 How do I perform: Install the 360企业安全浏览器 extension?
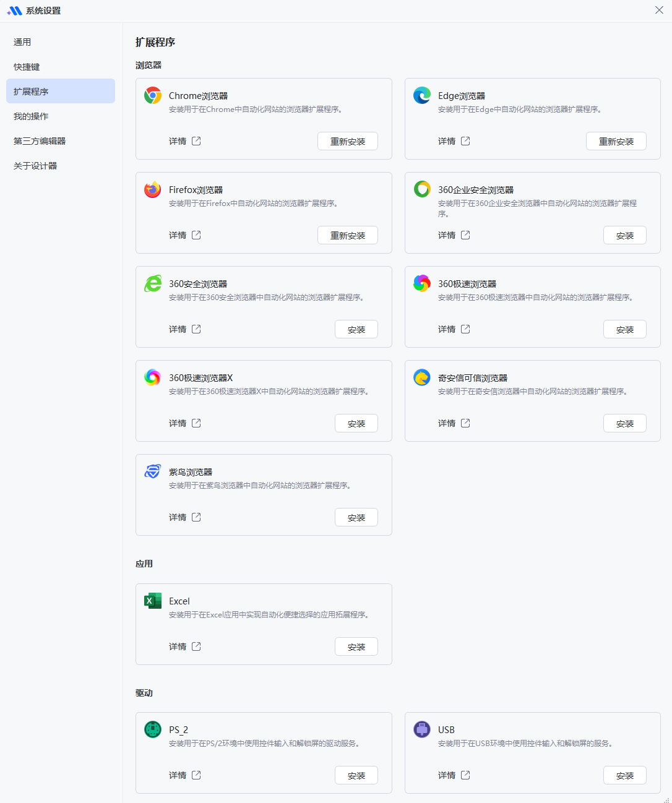[625, 235]
